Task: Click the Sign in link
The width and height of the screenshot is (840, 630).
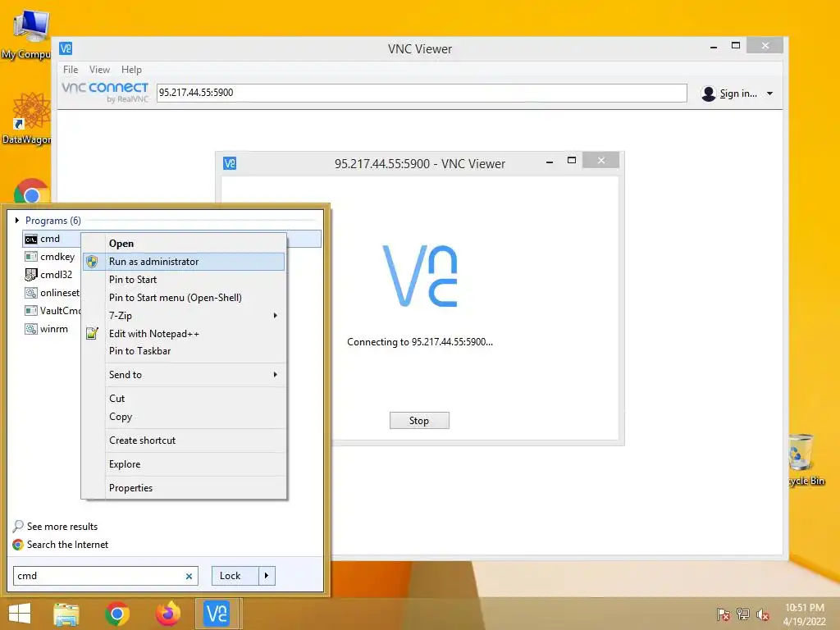Action: [x=738, y=94]
